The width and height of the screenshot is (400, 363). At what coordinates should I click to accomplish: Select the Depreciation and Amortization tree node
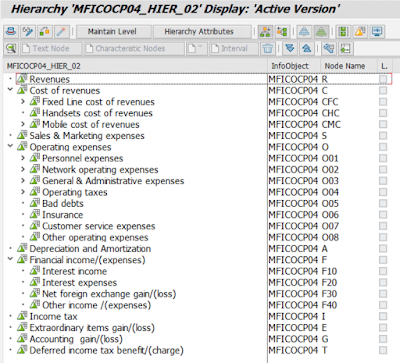(x=90, y=249)
